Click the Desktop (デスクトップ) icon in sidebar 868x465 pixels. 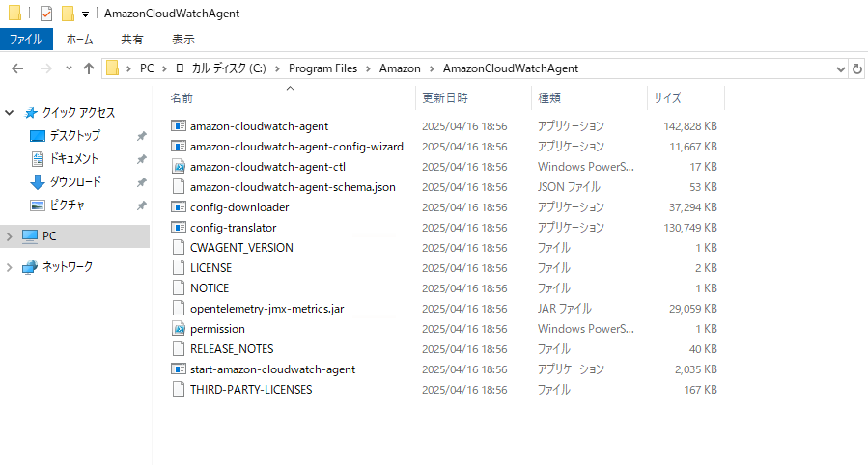coord(37,136)
